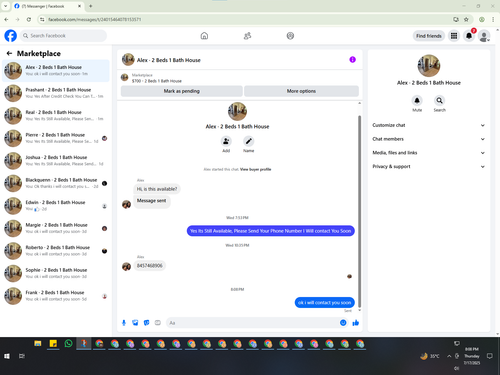
Task: Open the listing thumbnail in Marketplace banner
Action: pyautogui.click(x=125, y=78)
